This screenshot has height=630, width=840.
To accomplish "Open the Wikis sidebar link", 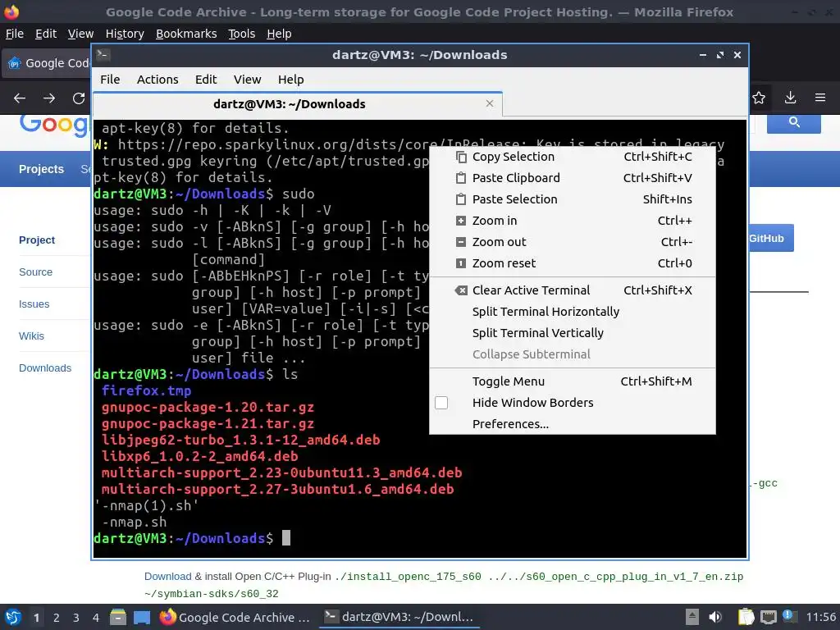I will tap(31, 336).
